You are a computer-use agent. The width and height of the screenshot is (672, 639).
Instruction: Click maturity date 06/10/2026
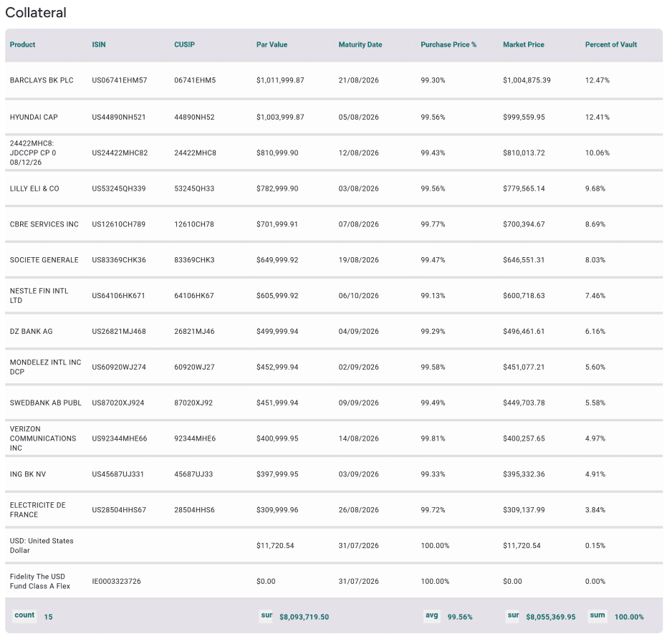359,296
